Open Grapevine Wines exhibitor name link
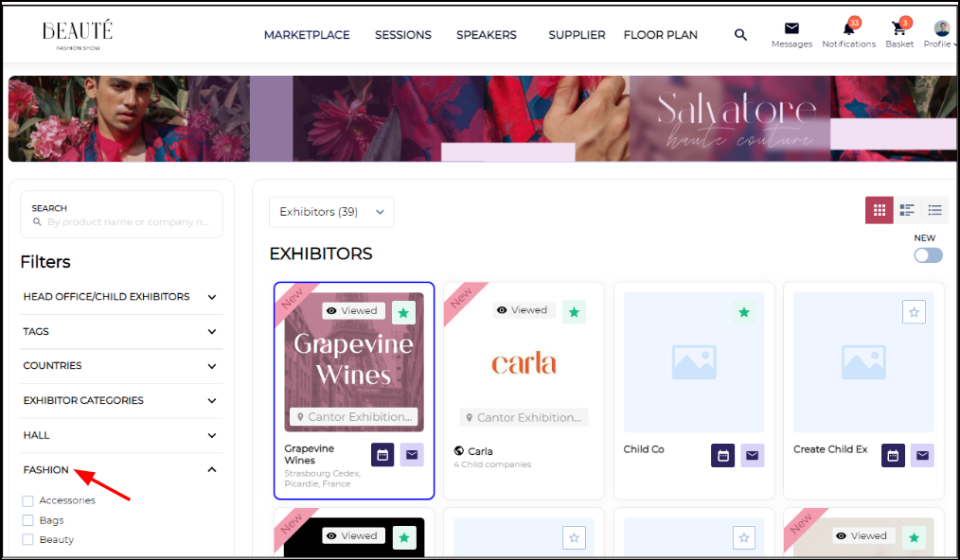 [310, 454]
